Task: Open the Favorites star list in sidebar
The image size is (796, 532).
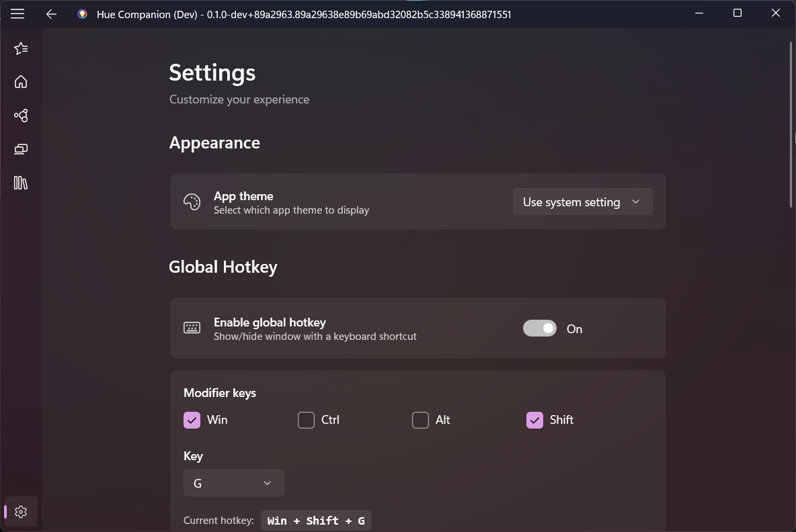Action: point(21,48)
